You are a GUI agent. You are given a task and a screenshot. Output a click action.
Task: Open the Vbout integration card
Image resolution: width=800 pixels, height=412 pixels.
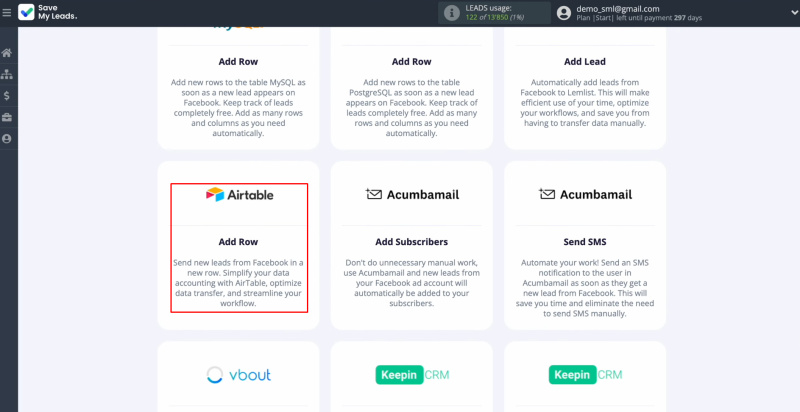click(239, 377)
